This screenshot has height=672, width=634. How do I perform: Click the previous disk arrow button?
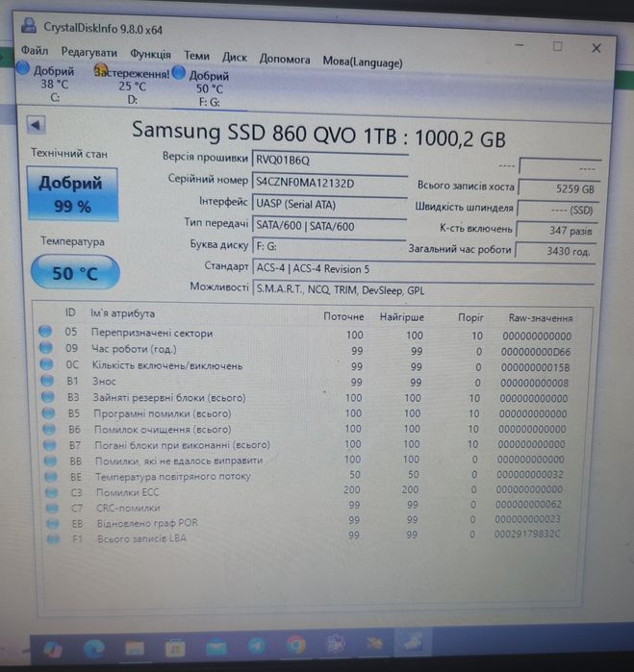tap(36, 125)
